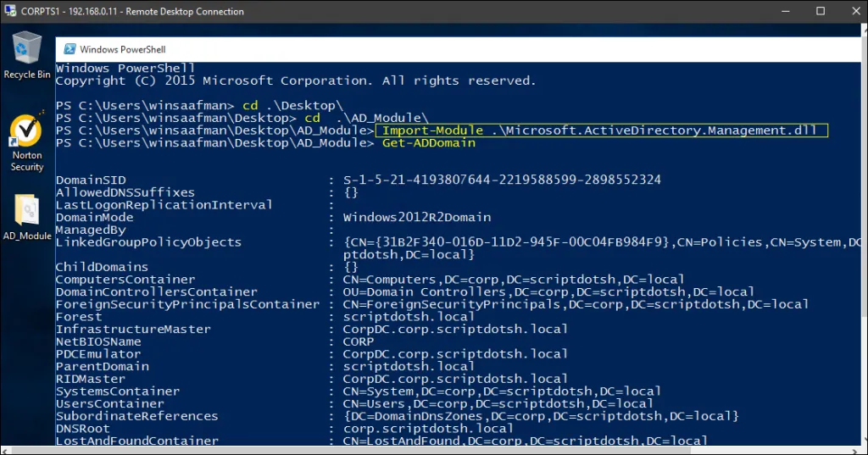Minimize the Remote Desktop Connection window
Screen dimensions: 868x455
[786, 11]
